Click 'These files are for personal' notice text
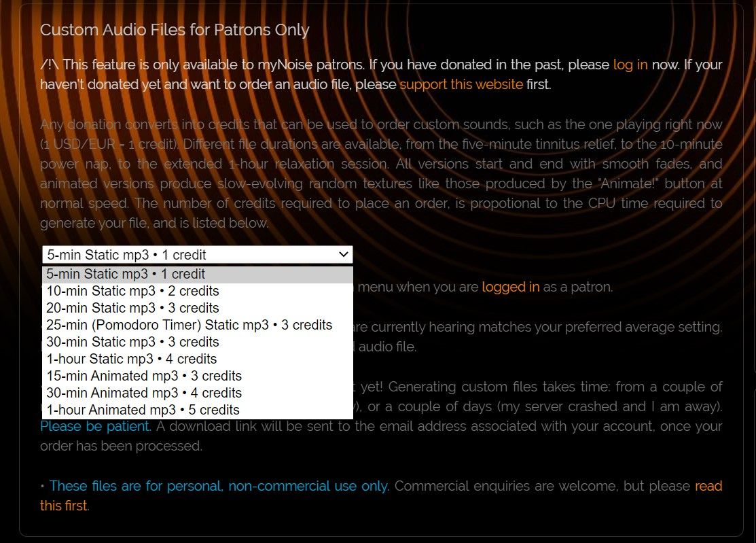This screenshot has height=543, width=756. [219, 486]
